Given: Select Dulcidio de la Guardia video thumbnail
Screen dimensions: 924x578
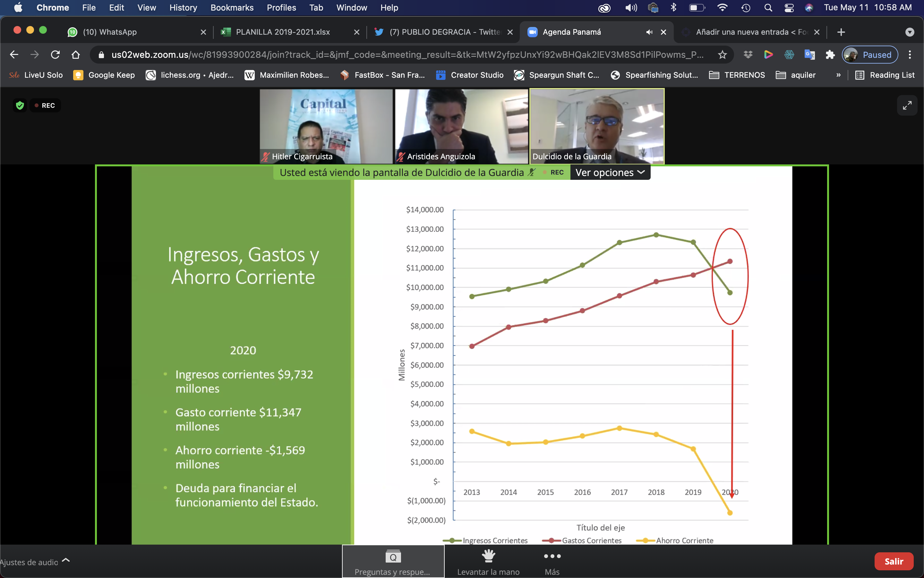Looking at the screenshot, I should pos(597,126).
